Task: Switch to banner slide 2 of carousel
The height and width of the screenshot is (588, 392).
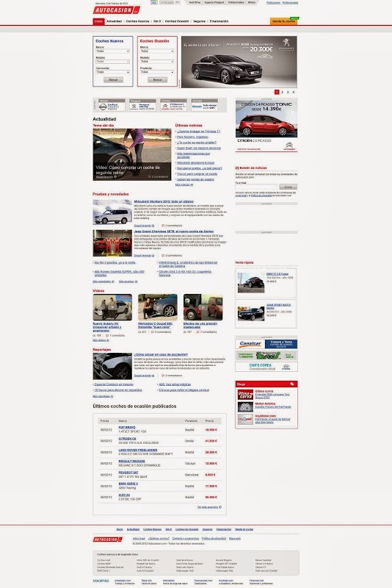Action: click(x=283, y=92)
